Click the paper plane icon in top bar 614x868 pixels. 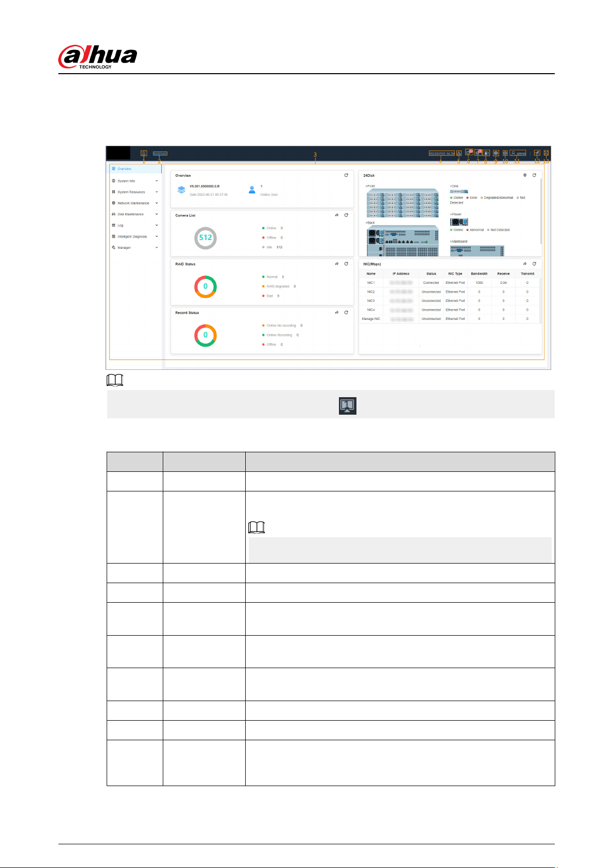pos(537,153)
